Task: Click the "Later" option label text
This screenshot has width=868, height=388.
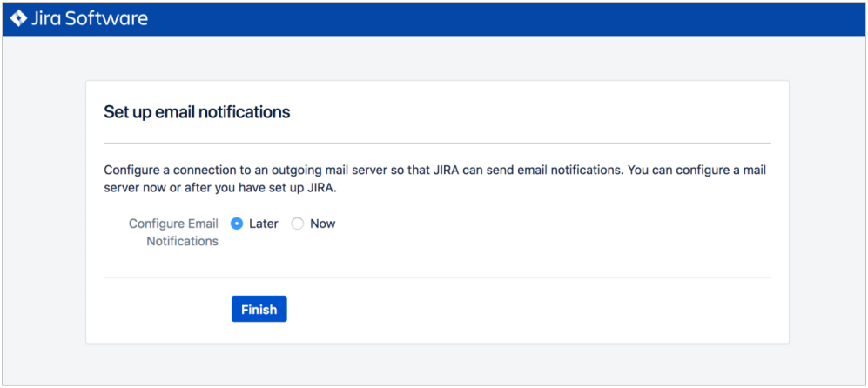Action: tap(264, 224)
